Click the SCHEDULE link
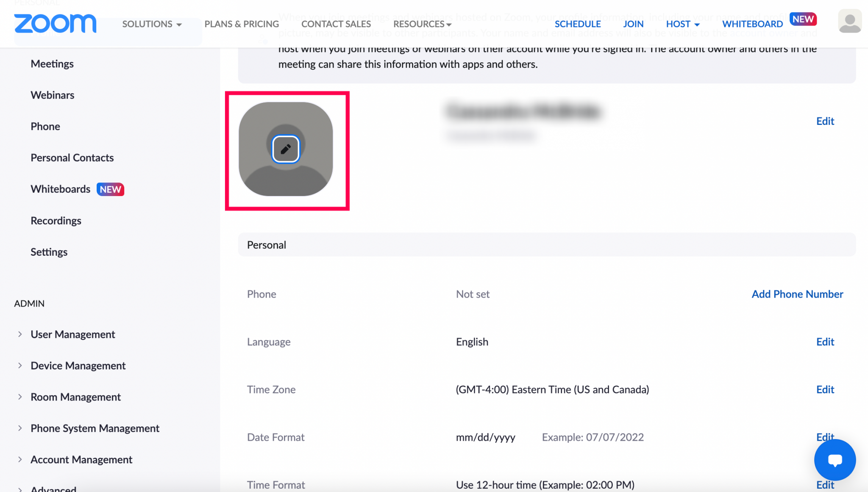 coord(577,24)
